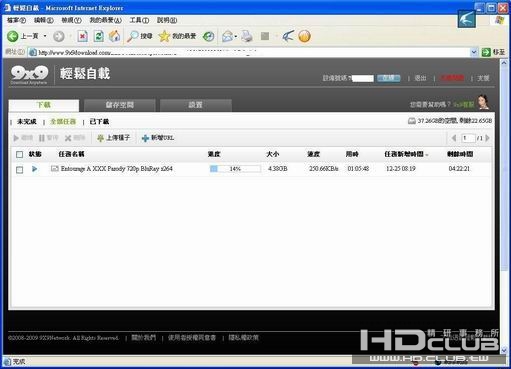Image resolution: width=511 pixels, height=369 pixels.
Task: Click the page number input field
Action: pyautogui.click(x=468, y=138)
